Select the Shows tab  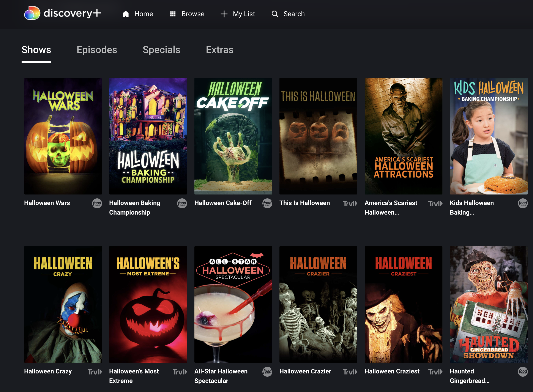point(36,50)
